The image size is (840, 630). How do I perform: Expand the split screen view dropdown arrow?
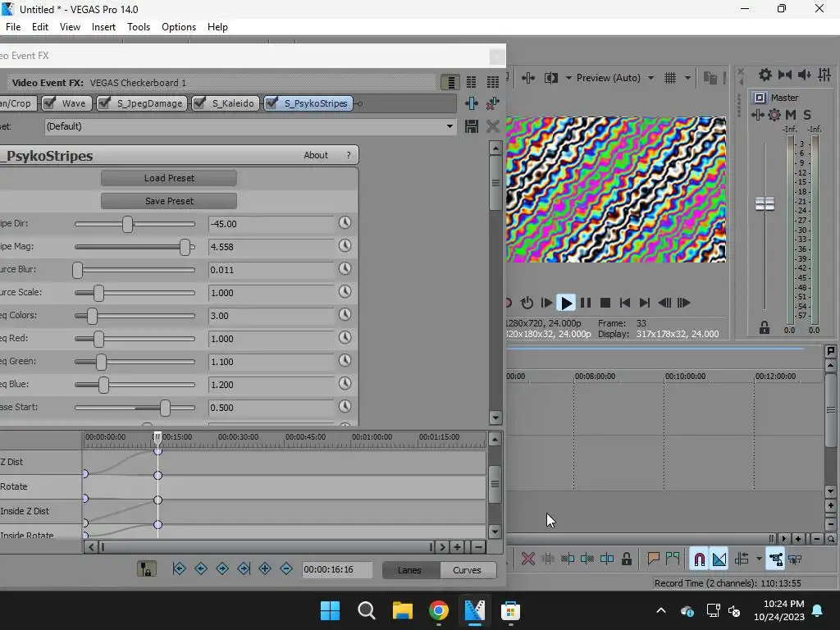tap(568, 78)
